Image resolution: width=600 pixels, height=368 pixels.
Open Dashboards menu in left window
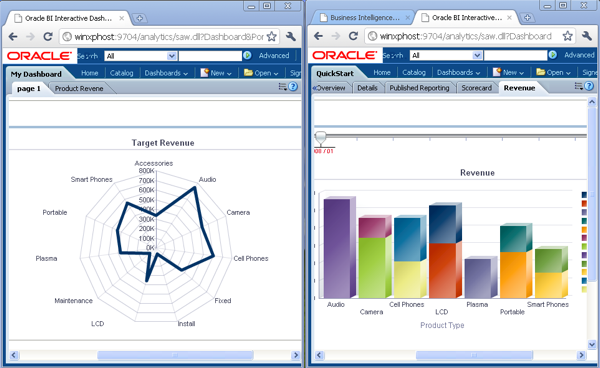(x=166, y=73)
